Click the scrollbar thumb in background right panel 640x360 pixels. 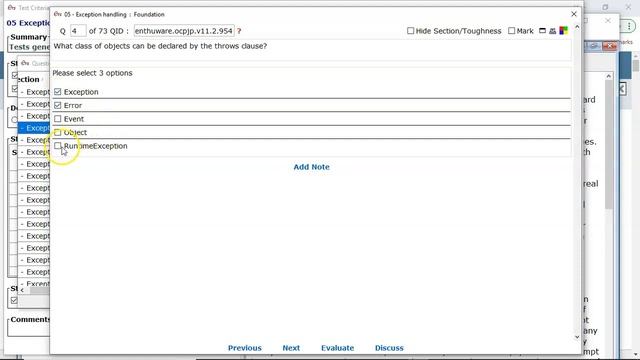point(609,144)
